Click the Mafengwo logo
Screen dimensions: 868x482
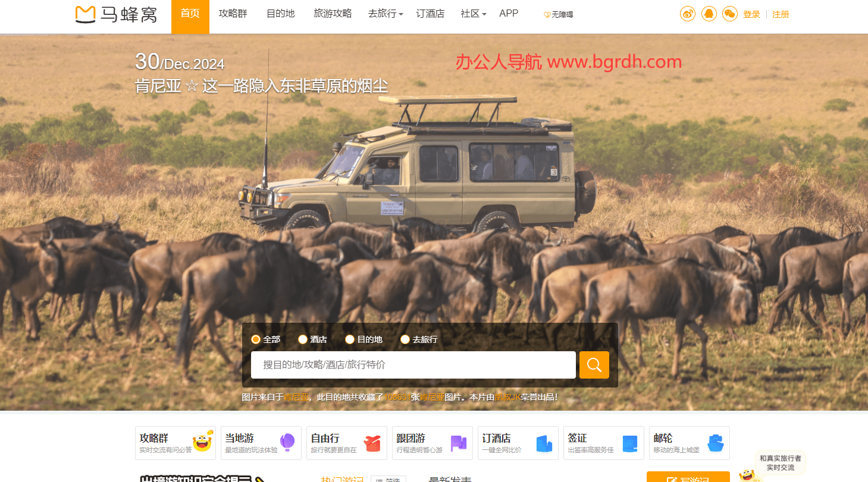pyautogui.click(x=117, y=14)
